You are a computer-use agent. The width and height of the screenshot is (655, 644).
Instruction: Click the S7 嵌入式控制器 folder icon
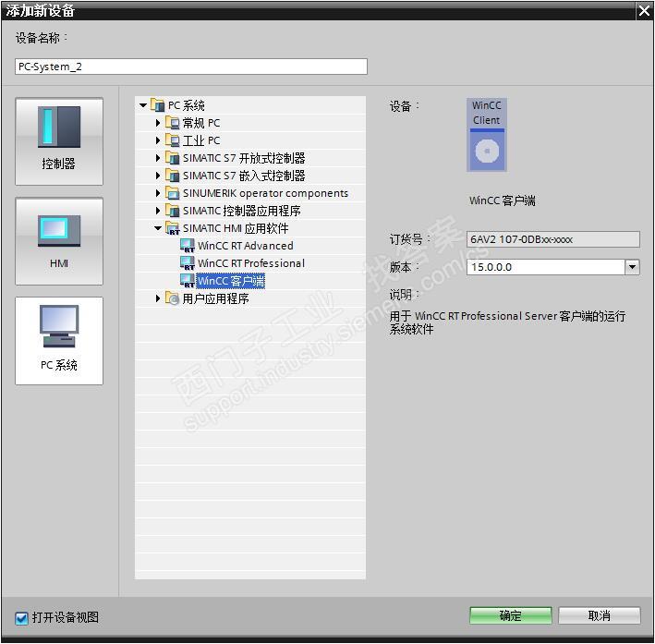[x=172, y=176]
